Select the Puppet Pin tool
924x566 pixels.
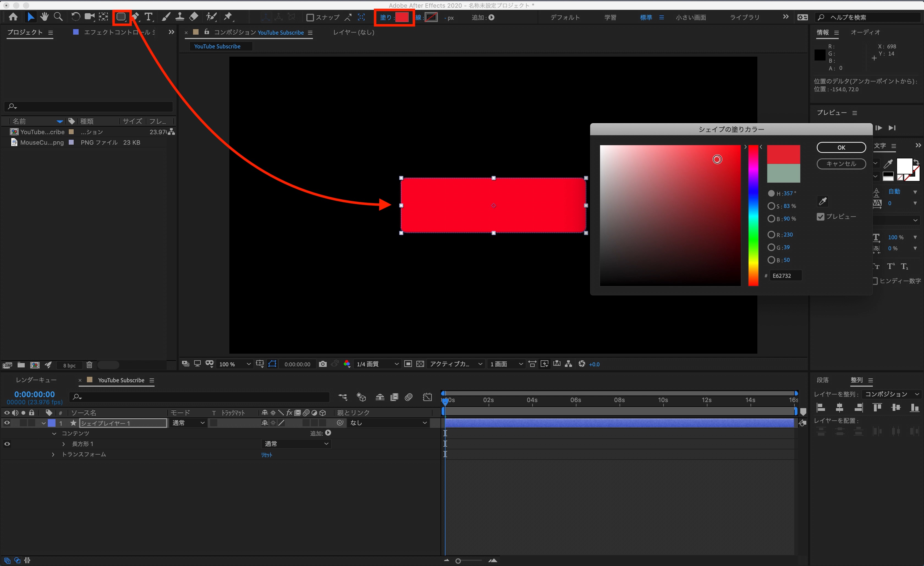(x=228, y=17)
